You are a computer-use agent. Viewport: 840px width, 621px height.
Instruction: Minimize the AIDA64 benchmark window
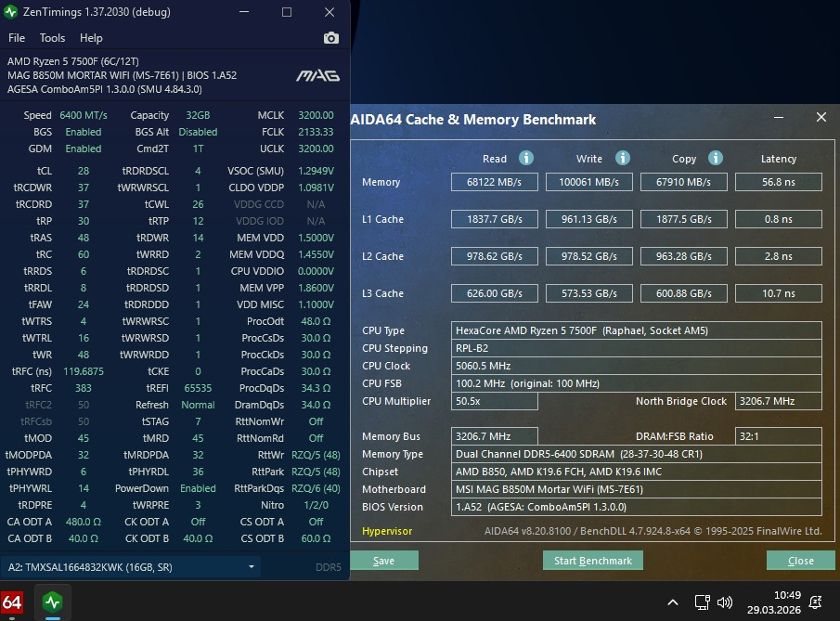tap(779, 117)
